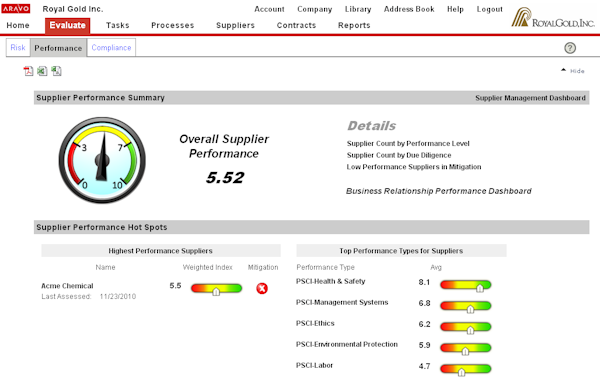Open the Acme Chemical supplier
The image size is (600, 383).
67,286
